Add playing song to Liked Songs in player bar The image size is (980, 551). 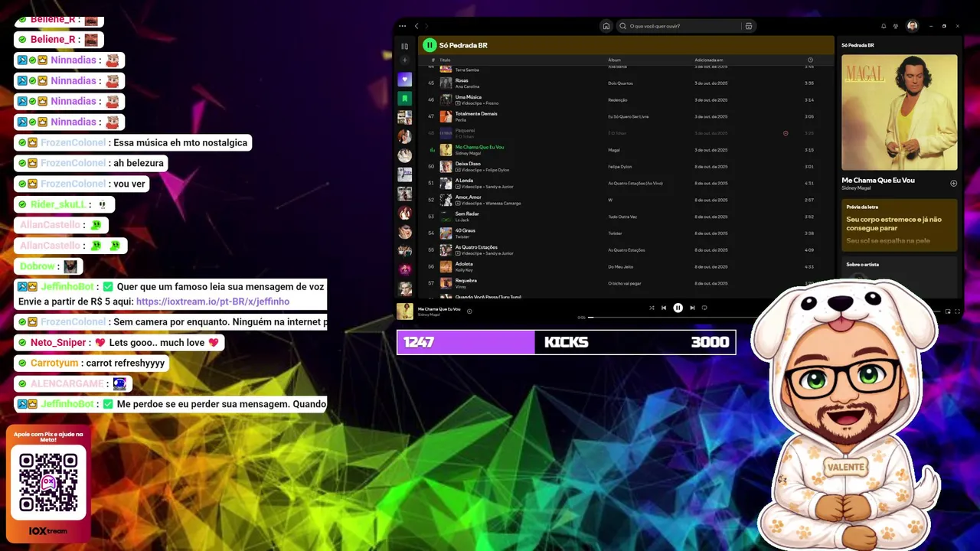coord(469,311)
